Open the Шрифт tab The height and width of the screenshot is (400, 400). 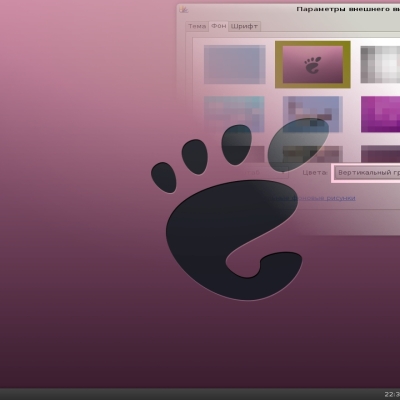pyautogui.click(x=244, y=26)
